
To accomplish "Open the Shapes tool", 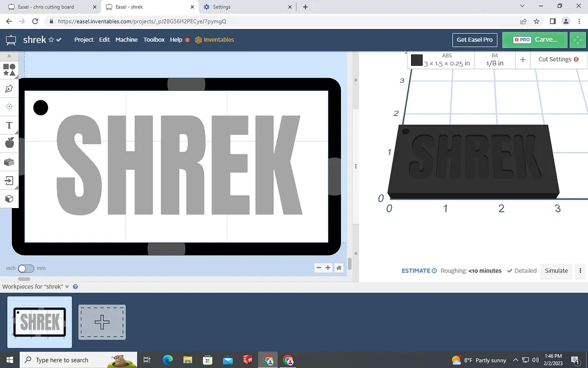I will (x=9, y=70).
